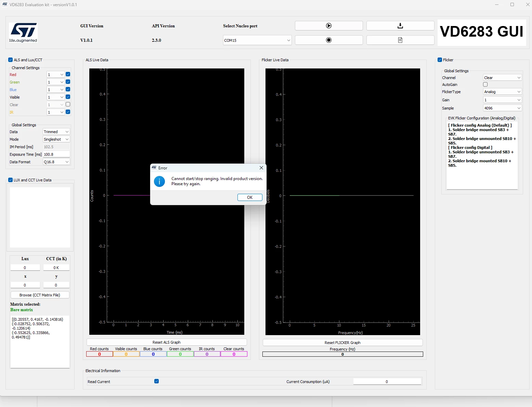Click the Lux value field

click(x=25, y=268)
